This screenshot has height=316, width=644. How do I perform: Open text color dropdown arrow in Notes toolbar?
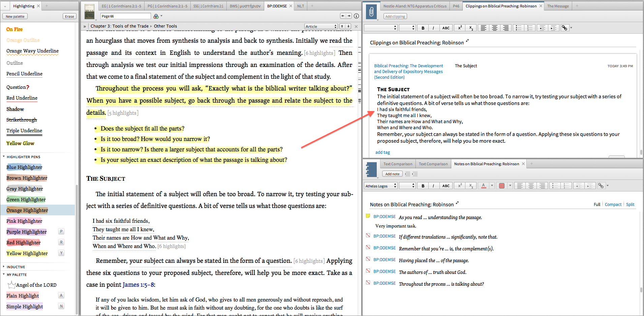coord(492,186)
